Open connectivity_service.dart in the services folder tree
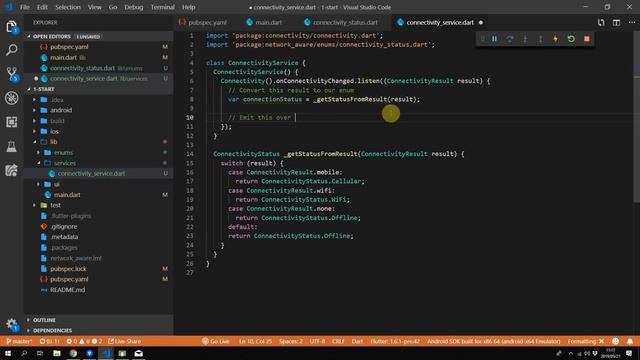 point(91,173)
